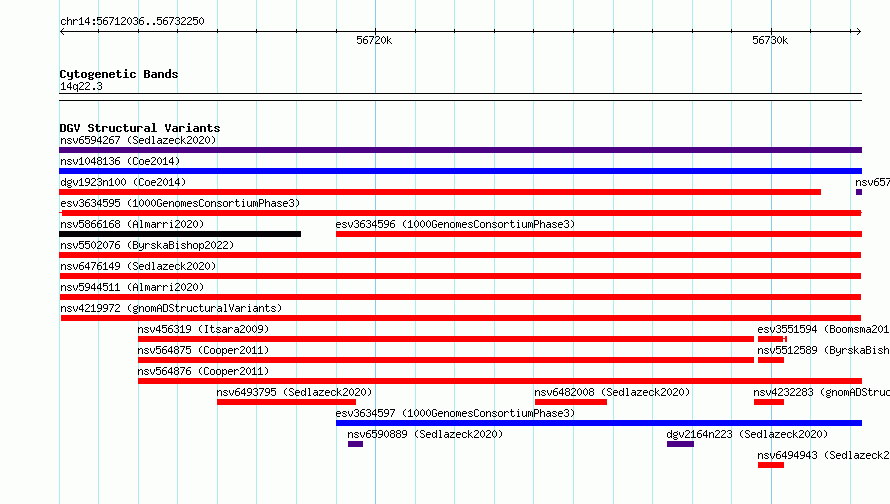Click the dgv2164n223 (Sedlazeck2020) label
The image size is (890, 504).
point(747,434)
